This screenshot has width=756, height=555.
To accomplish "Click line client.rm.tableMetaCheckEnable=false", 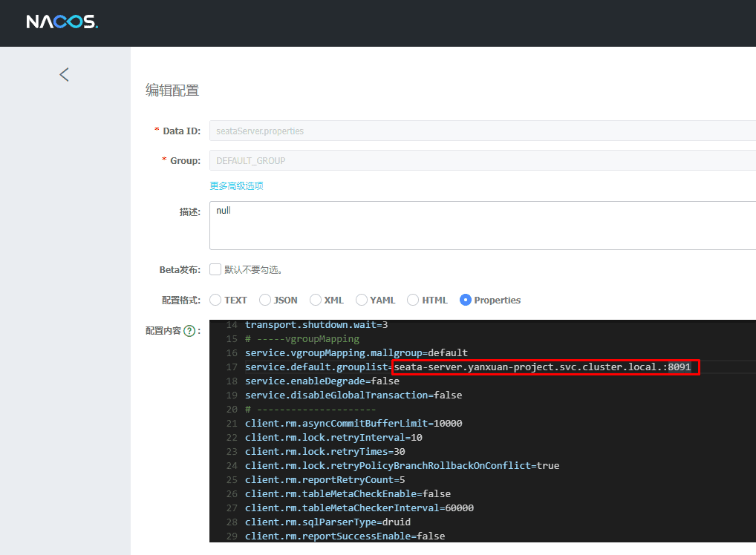I will tap(348, 494).
